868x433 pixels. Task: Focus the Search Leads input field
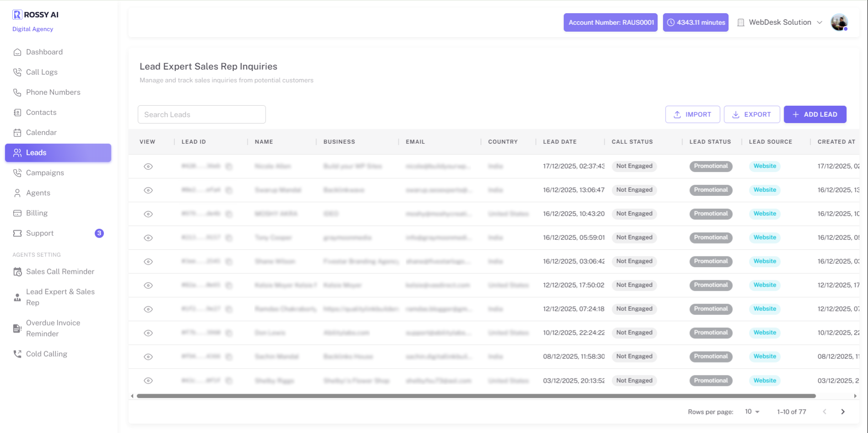click(x=202, y=114)
